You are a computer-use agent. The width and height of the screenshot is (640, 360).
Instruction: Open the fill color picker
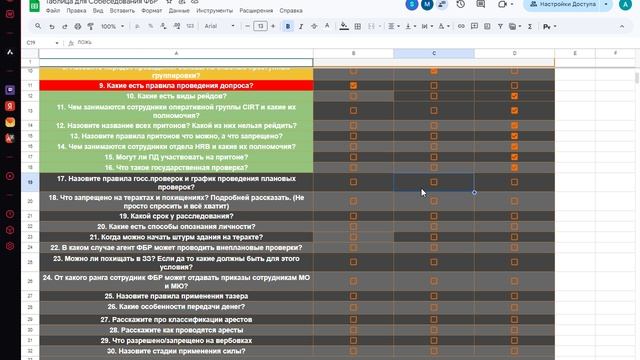click(344, 26)
